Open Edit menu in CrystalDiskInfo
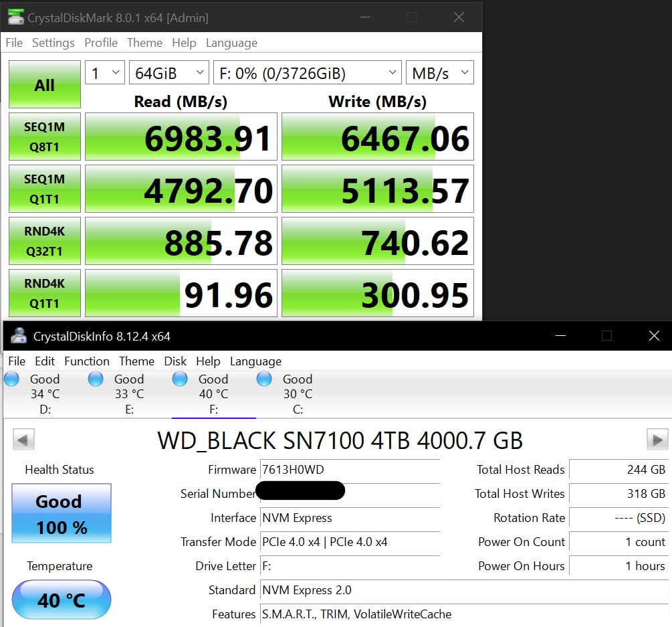672x627 pixels. tap(45, 361)
